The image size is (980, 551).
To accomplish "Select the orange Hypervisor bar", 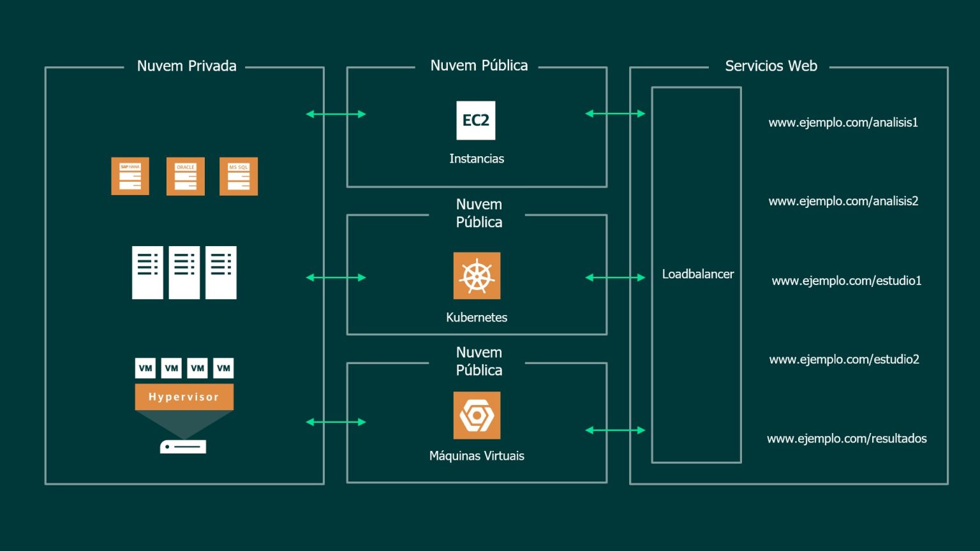I will (x=184, y=397).
